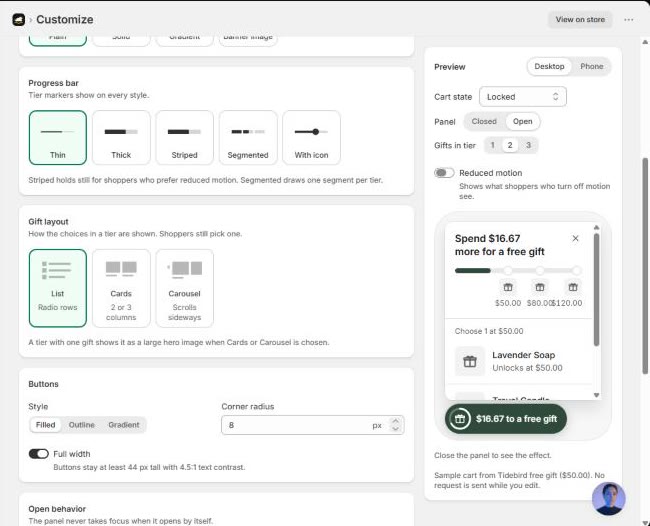Click the preview scroll down arrow

(x=597, y=395)
